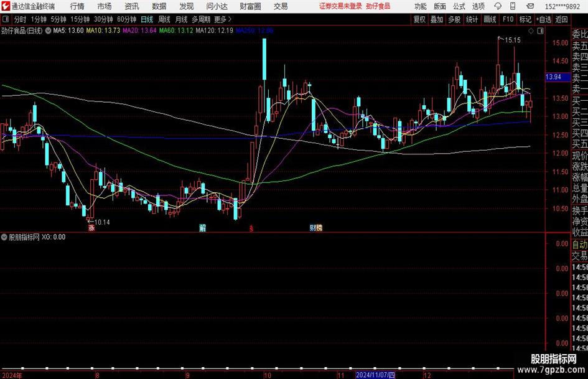Click the 证券交易未登录 login link
The image size is (588, 379).
pyautogui.click(x=340, y=6)
